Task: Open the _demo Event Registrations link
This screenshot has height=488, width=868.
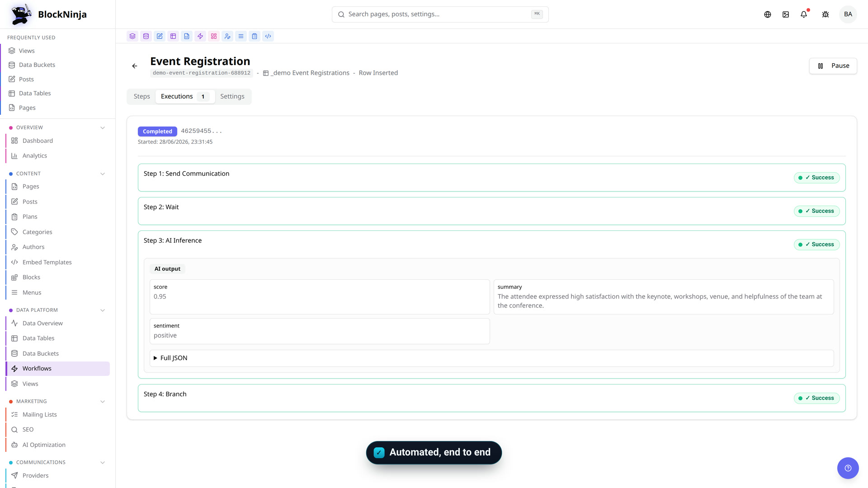Action: point(310,73)
